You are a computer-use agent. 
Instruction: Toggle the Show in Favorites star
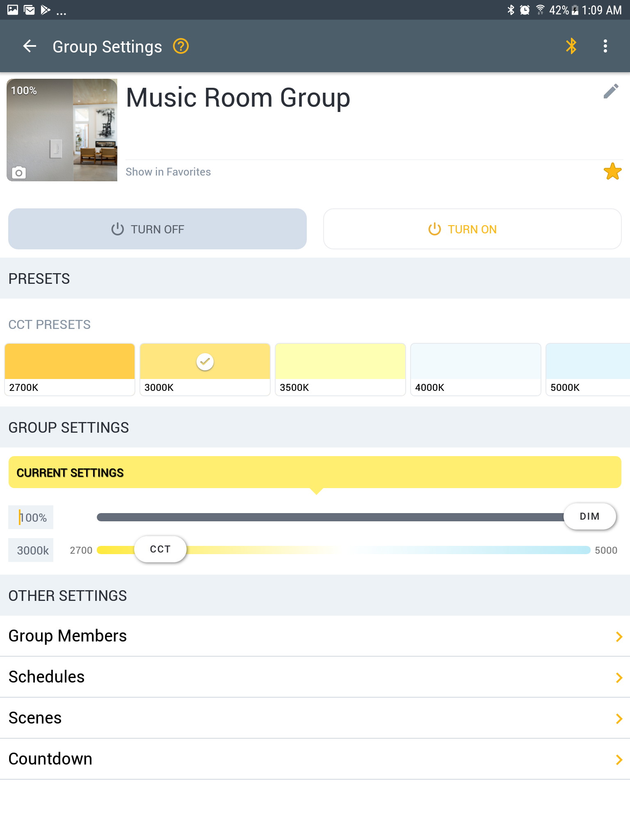(612, 171)
